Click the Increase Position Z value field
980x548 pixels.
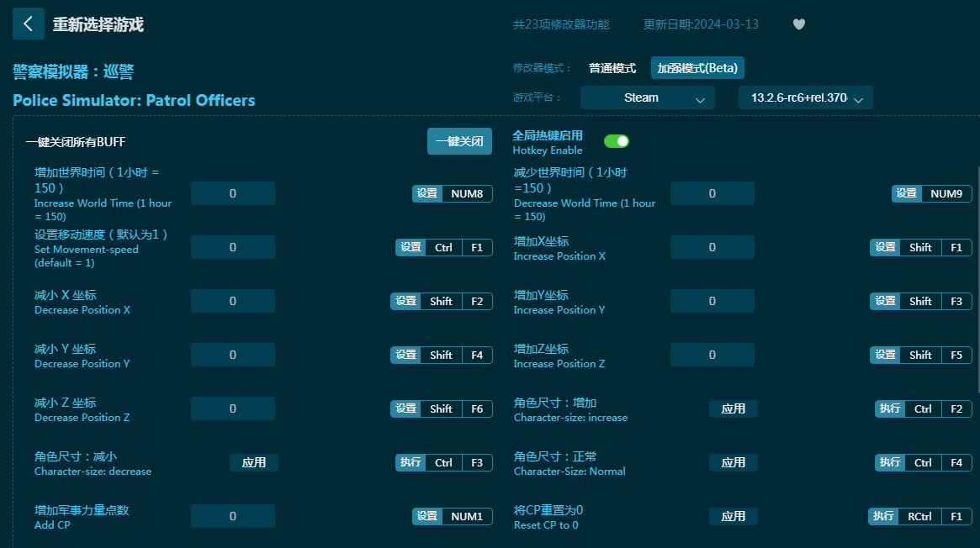[712, 355]
